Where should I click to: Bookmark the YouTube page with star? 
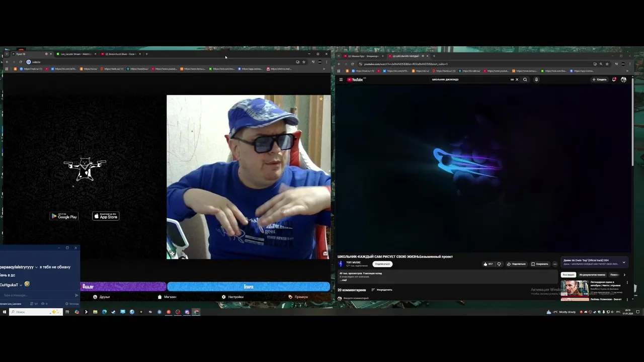pos(607,64)
